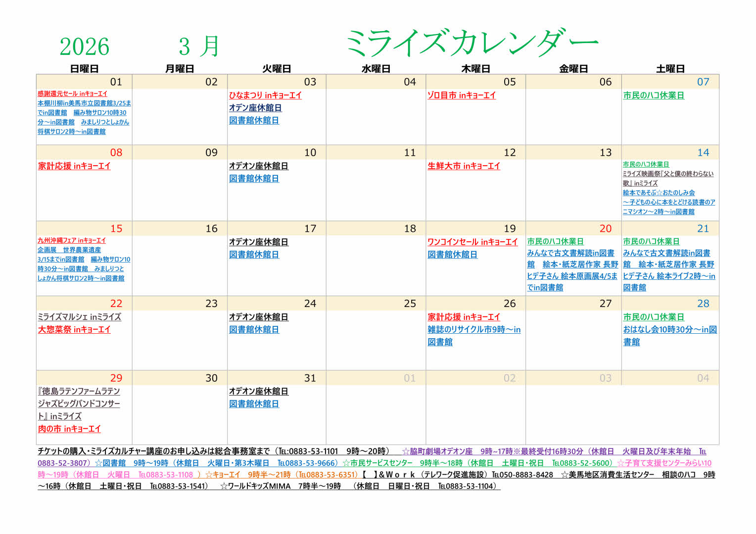The image size is (756, 534).
Task: Select the 土曜日 column header
Action: coord(670,69)
